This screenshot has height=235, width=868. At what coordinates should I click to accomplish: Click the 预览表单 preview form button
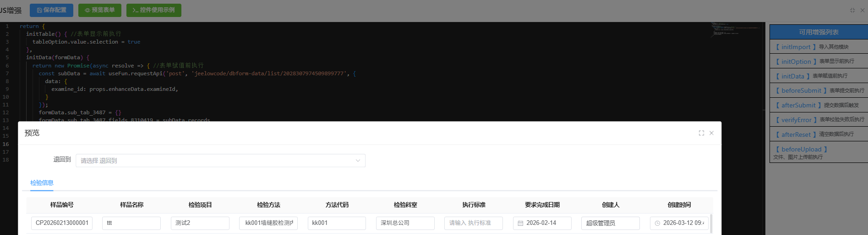pos(99,10)
